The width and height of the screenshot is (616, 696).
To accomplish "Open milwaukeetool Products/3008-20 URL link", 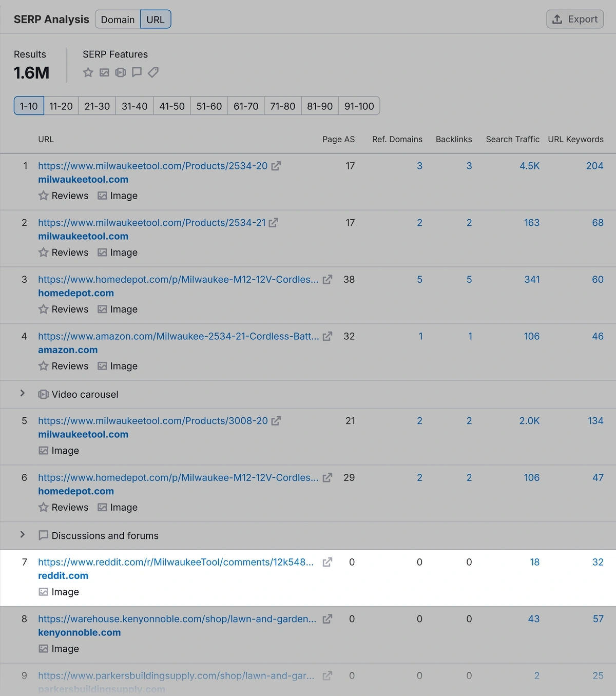I will (x=153, y=421).
